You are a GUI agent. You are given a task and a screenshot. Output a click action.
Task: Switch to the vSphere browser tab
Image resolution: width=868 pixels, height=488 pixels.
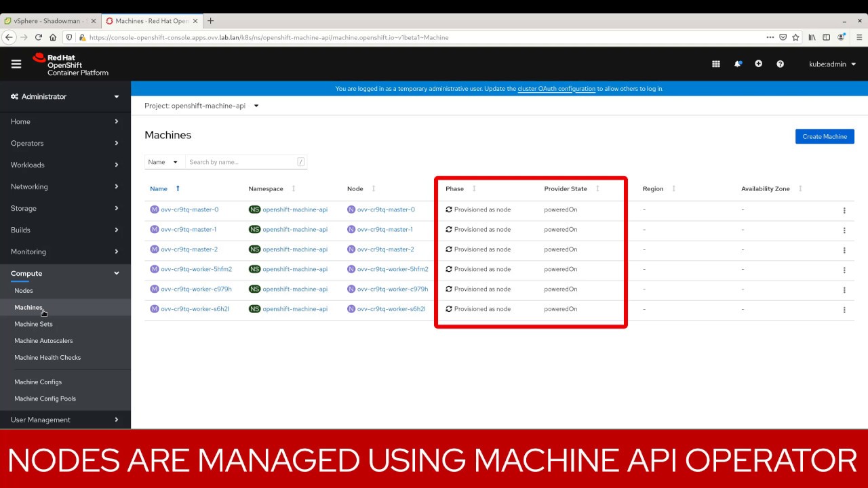(51, 21)
